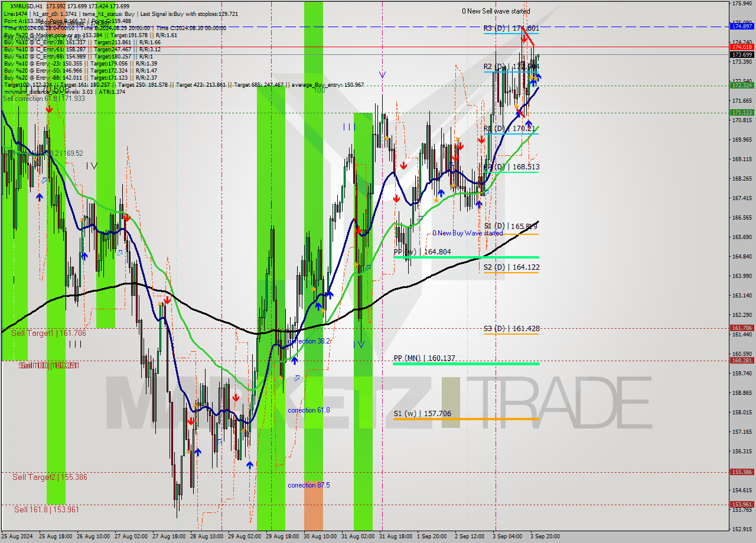The width and height of the screenshot is (756, 543).
Task: Click the red 153.961 price tag
Action: click(742, 504)
